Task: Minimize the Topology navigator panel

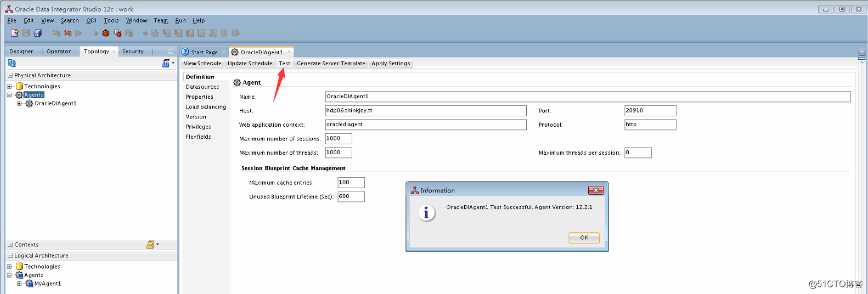Action: (171, 52)
